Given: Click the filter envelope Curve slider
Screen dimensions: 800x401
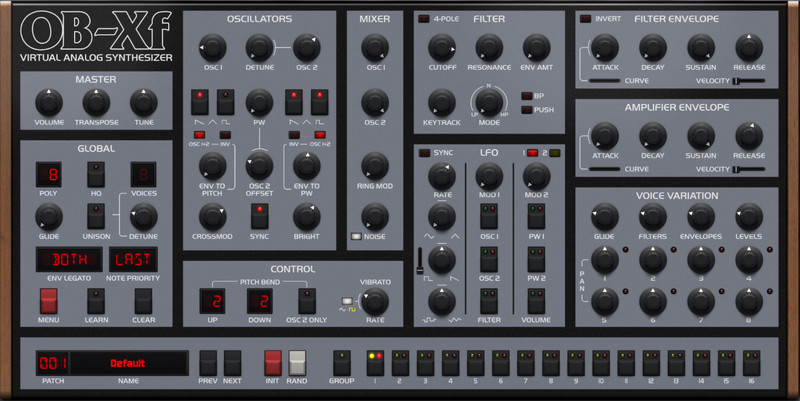Looking at the screenshot, I should click(x=605, y=81).
